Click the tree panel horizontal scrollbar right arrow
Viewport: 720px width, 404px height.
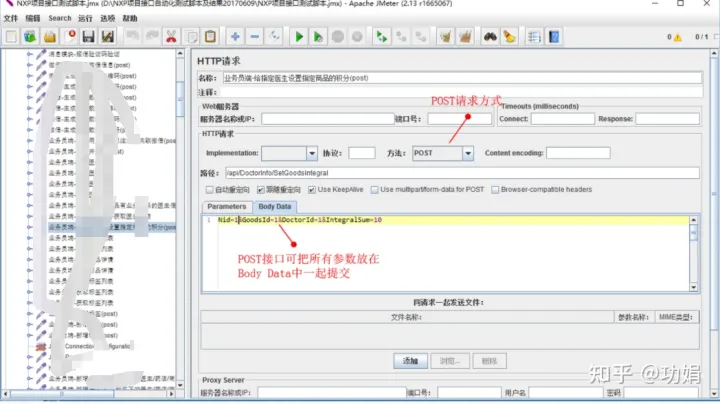[171, 394]
